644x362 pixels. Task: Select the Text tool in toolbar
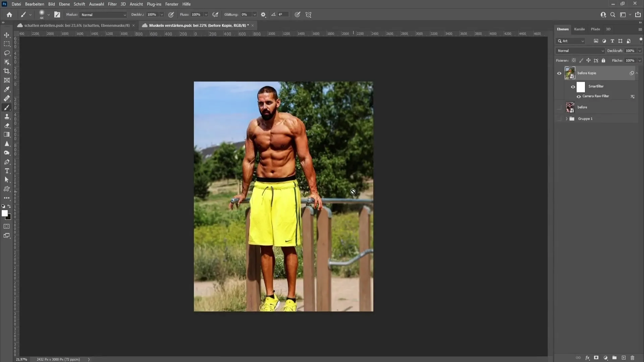pos(7,171)
